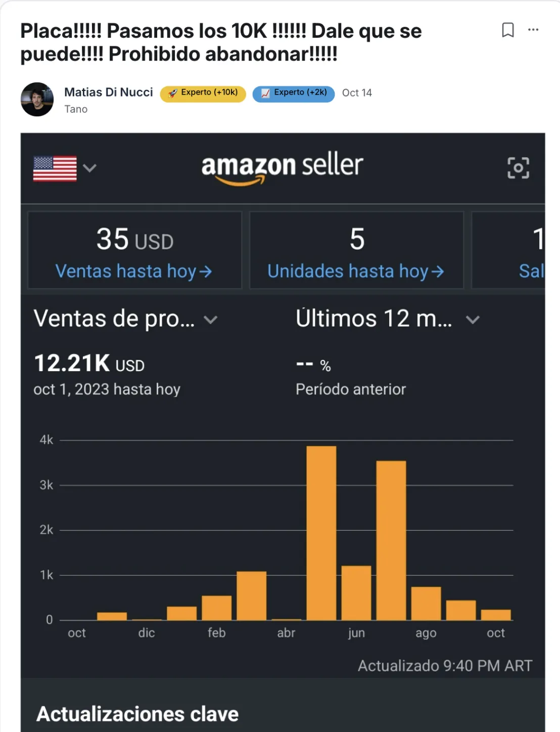The image size is (560, 732).
Task: Click the rocket Experto (+10k) badge
Action: coord(203,94)
